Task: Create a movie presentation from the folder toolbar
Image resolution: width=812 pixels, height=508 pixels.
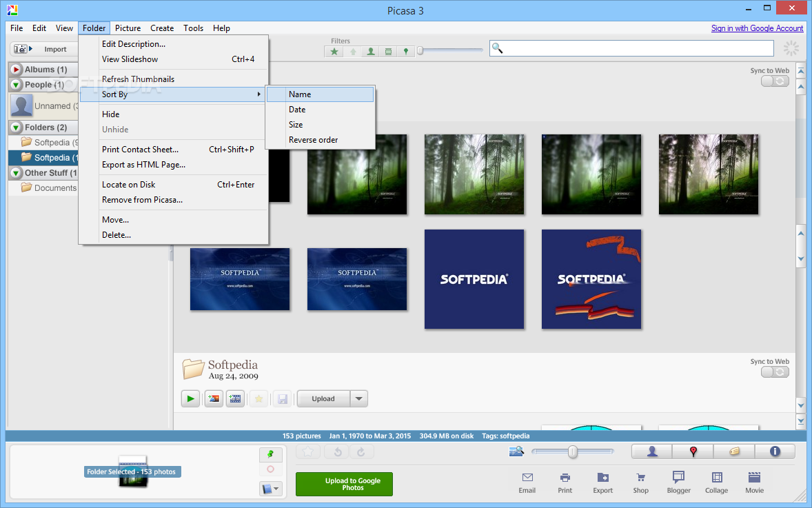Action: [235, 398]
